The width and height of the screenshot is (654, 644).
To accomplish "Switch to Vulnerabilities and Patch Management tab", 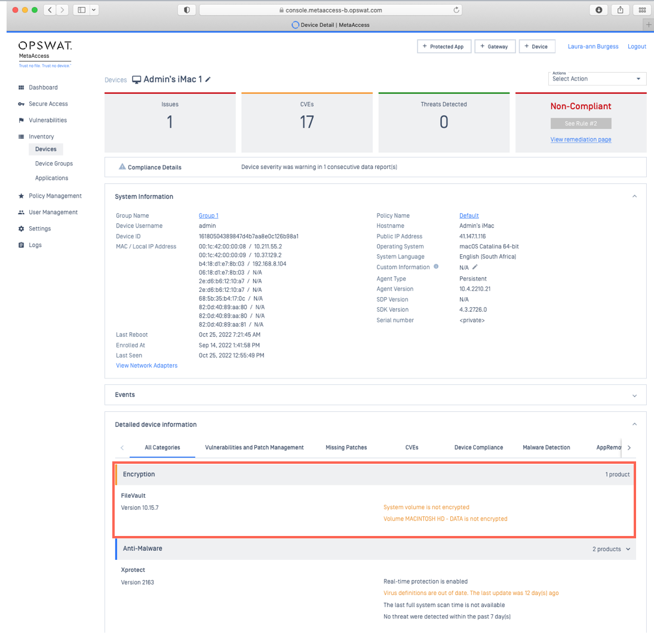I will (x=254, y=448).
